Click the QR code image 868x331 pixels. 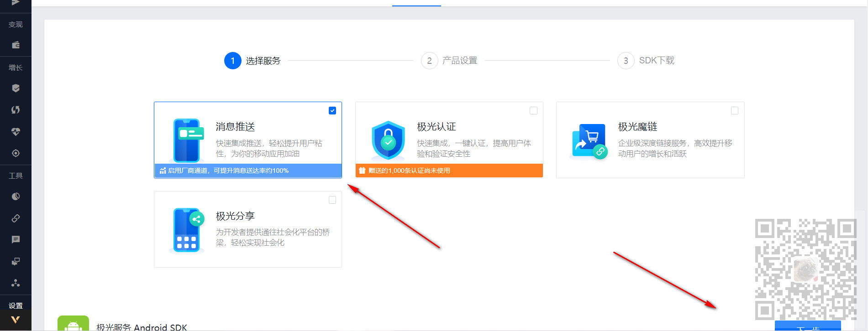pos(806,269)
